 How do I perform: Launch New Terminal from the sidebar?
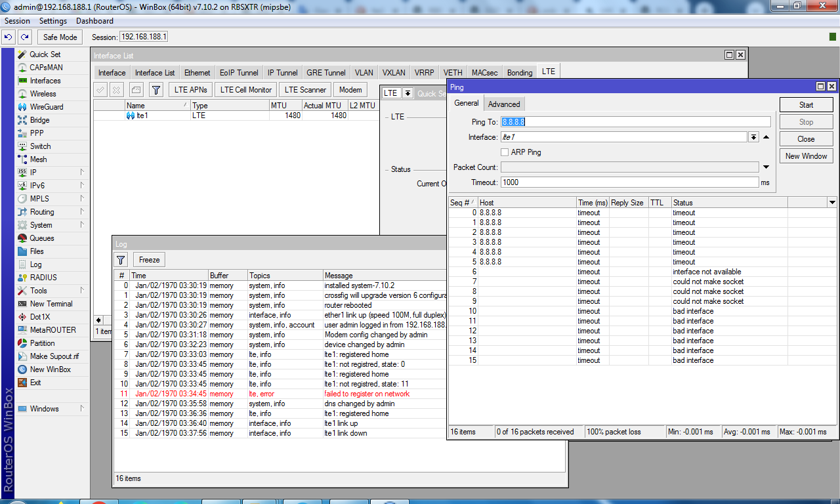tap(51, 304)
